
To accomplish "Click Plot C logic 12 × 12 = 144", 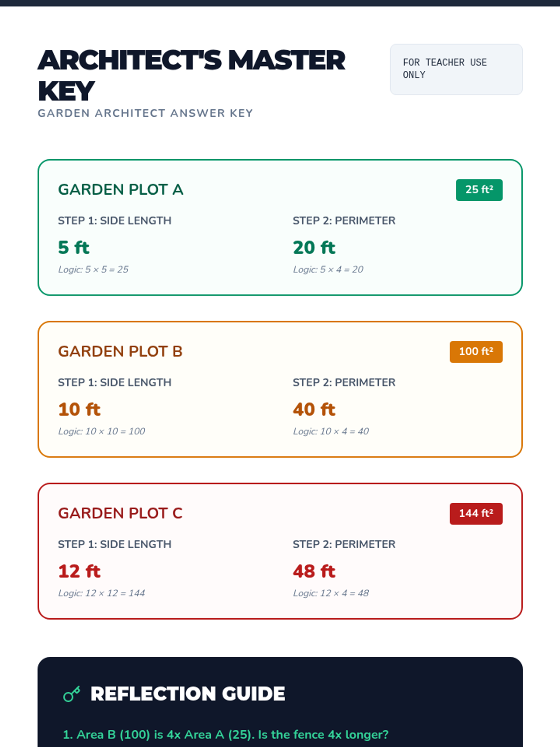I will coord(101,593).
